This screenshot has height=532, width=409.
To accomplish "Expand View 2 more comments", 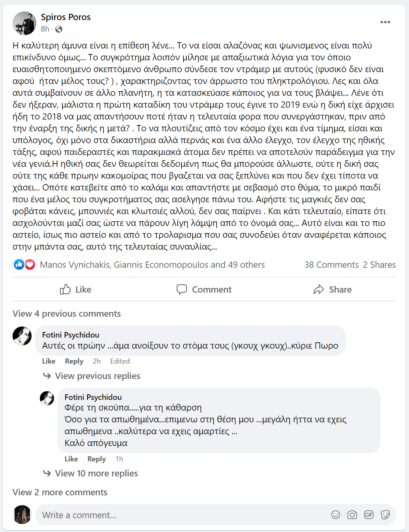I will tap(60, 492).
